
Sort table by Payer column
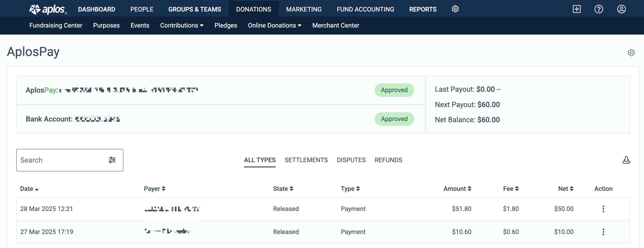pos(155,189)
